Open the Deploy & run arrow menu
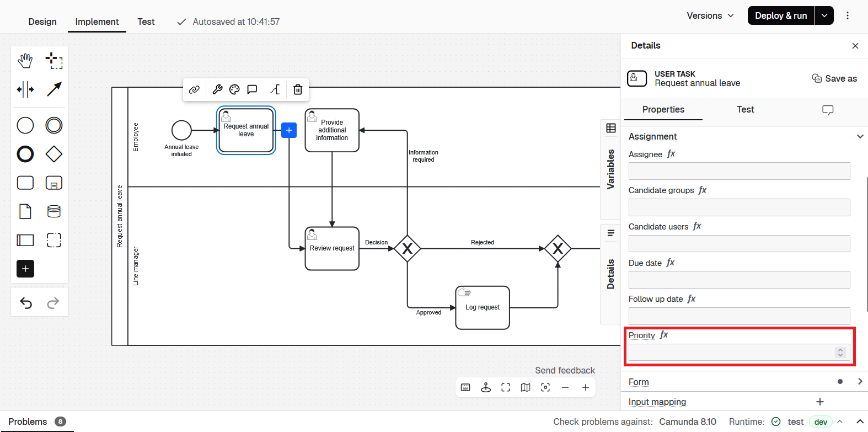 pos(824,15)
